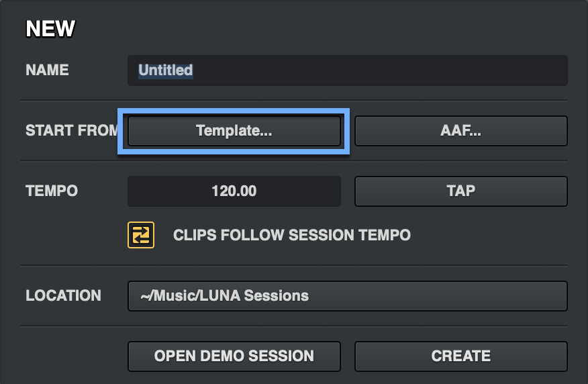
Task: Click the NAME label
Action: pos(47,70)
